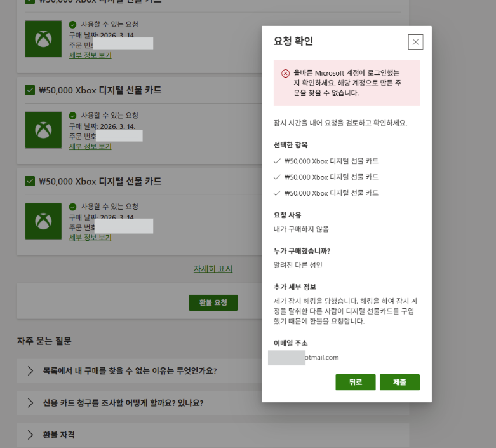Click 잠시 시간을 내어 요청을 검토 text
Screen dimensions: 496x448
click(340, 123)
